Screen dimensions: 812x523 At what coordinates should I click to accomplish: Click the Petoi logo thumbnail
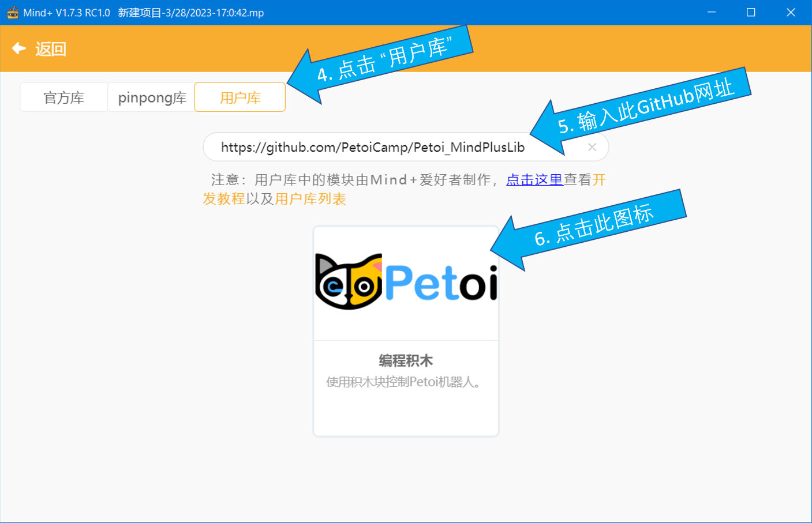[406, 282]
